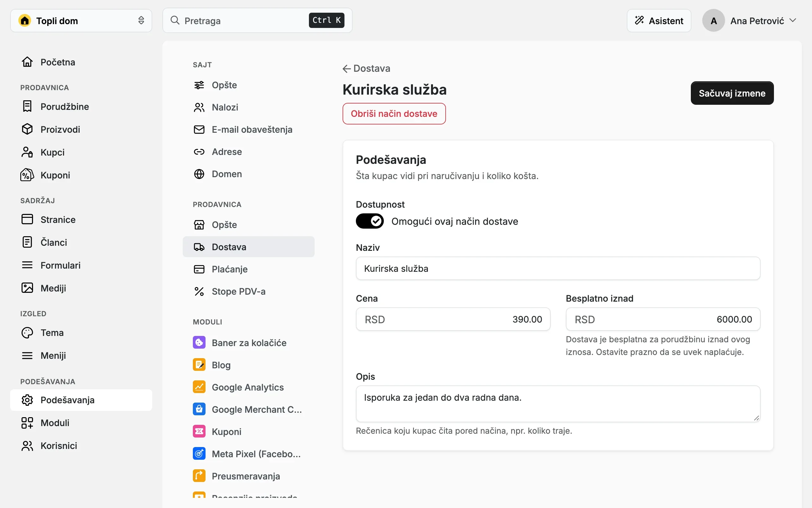Click the Korisnici users icon
This screenshot has width=812, height=508.
pos(27,445)
